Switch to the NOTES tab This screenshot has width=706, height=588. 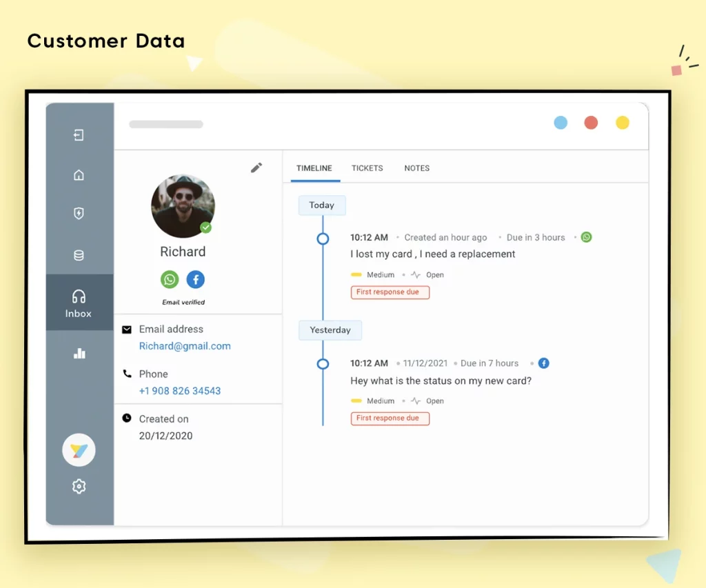tap(417, 168)
